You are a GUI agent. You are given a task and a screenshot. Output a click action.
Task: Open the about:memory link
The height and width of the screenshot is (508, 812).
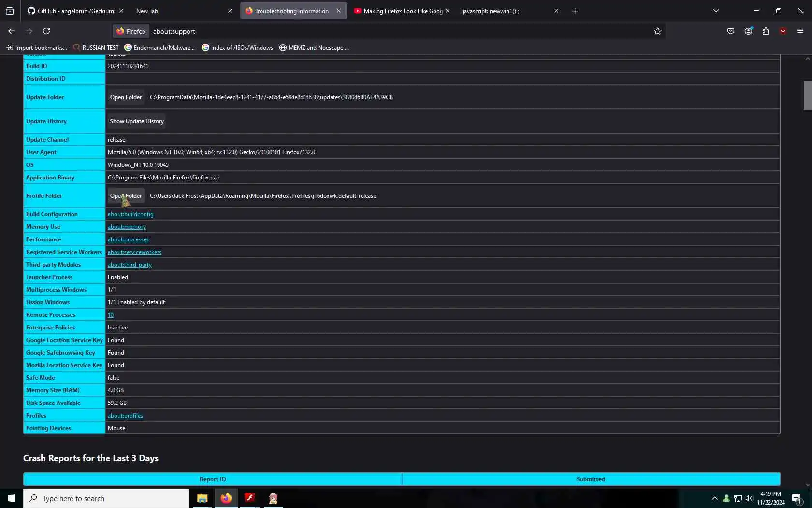(127, 227)
